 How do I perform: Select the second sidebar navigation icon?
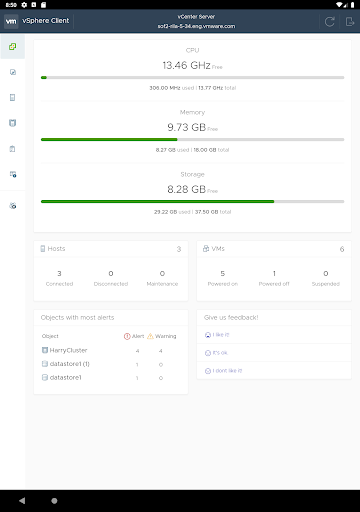click(13, 72)
